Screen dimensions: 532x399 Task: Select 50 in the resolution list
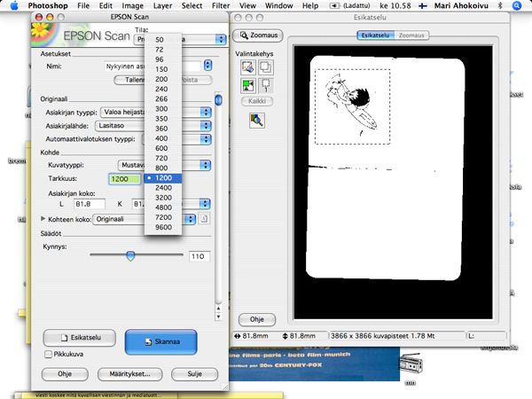(163, 40)
